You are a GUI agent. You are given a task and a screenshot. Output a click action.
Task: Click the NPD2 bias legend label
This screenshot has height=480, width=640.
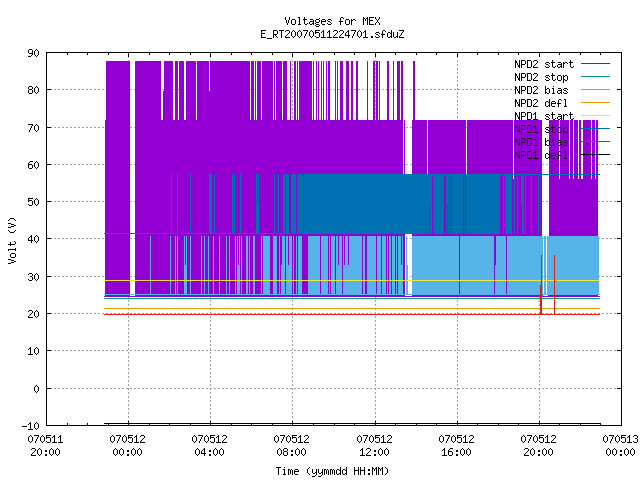(x=541, y=90)
